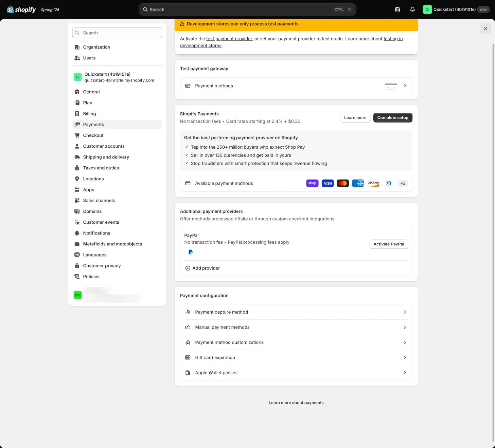Screen dimensions: 495x448
Task: Click the American Express badge
Action: [x=358, y=183]
